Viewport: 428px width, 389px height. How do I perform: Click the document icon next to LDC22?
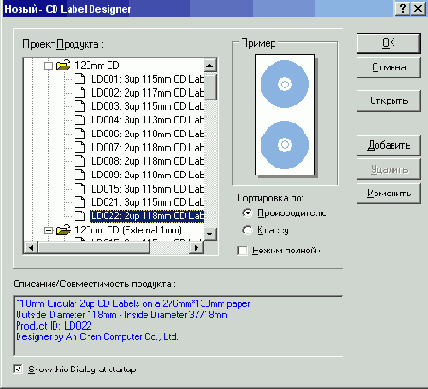[80, 216]
